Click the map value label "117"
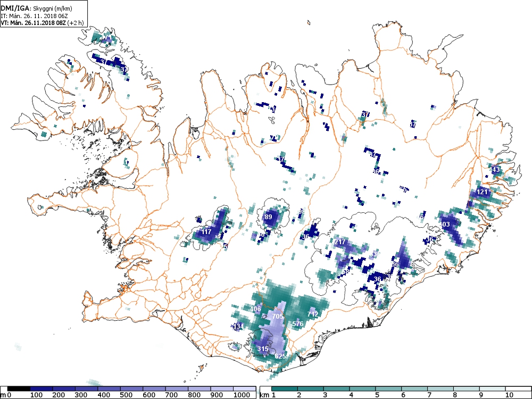This screenshot has width=532, height=399. click(206, 232)
